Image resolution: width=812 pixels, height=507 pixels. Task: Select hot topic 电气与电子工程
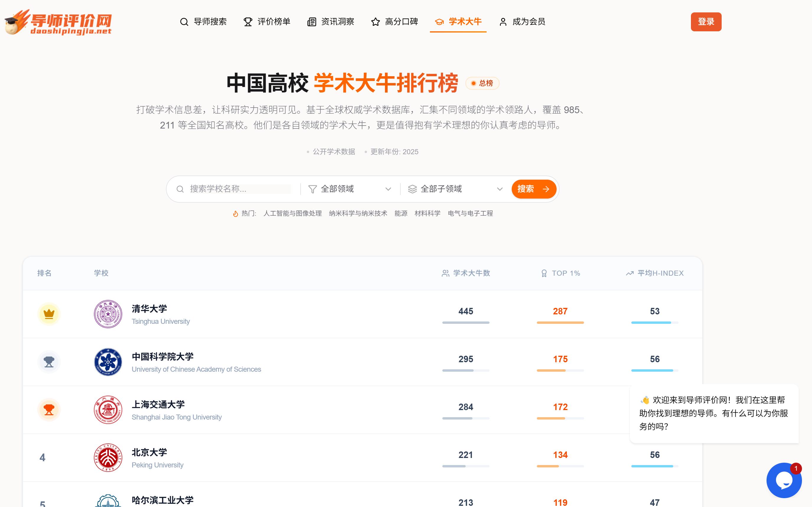click(470, 214)
